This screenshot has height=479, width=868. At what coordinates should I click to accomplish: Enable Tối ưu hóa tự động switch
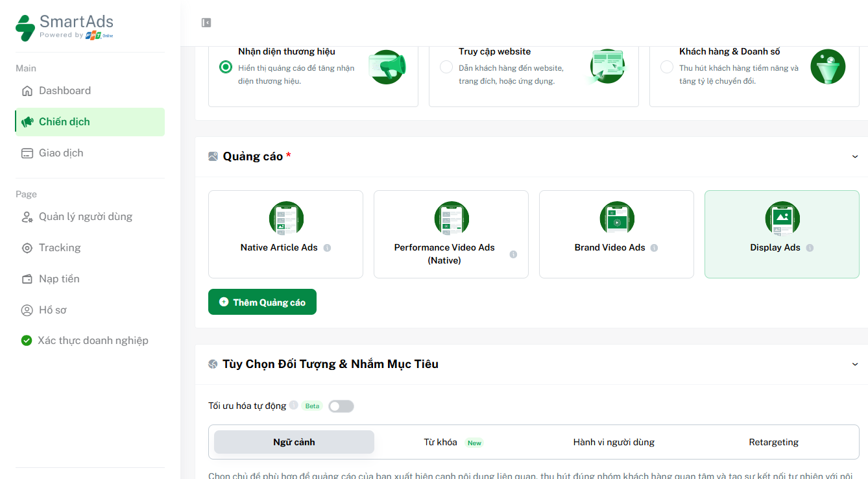(x=341, y=406)
